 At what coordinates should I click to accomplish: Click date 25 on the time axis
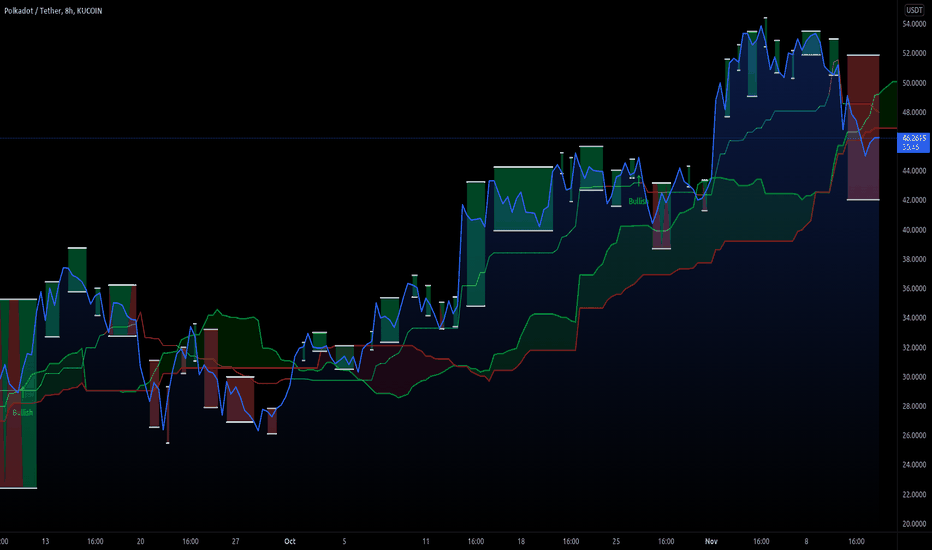tap(616, 542)
